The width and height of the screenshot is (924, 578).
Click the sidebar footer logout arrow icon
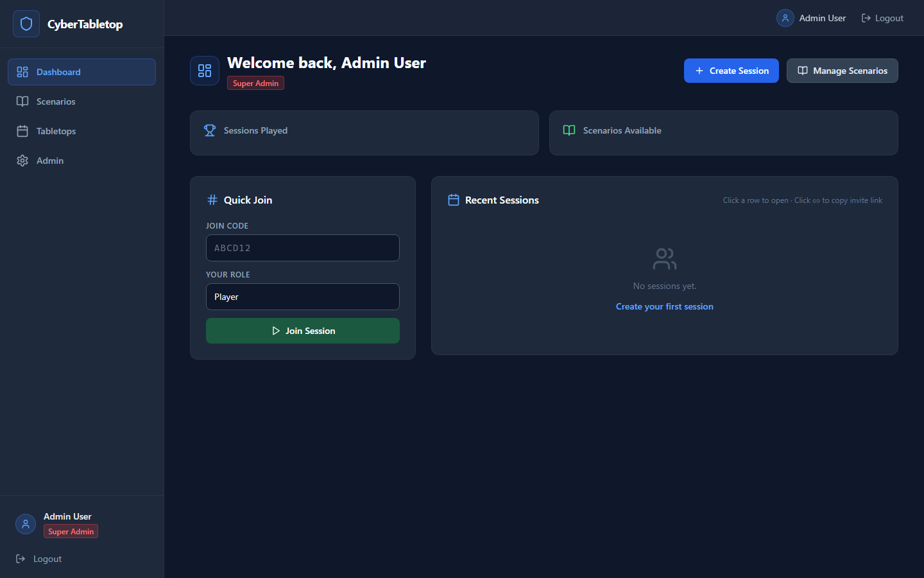pos(21,559)
